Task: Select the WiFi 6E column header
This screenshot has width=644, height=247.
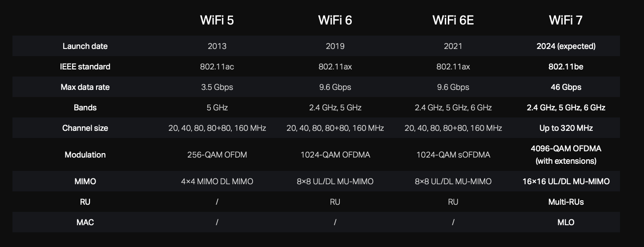Action: [453, 20]
